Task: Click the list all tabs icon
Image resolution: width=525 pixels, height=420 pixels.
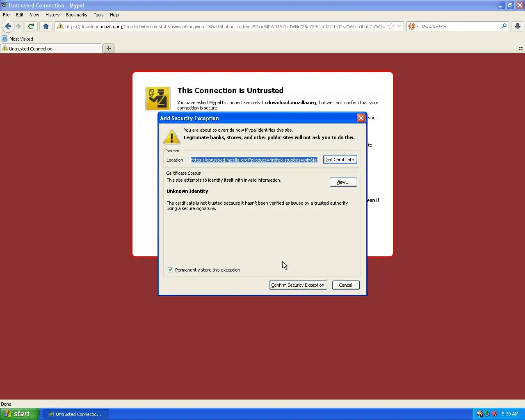Action: coord(521,48)
